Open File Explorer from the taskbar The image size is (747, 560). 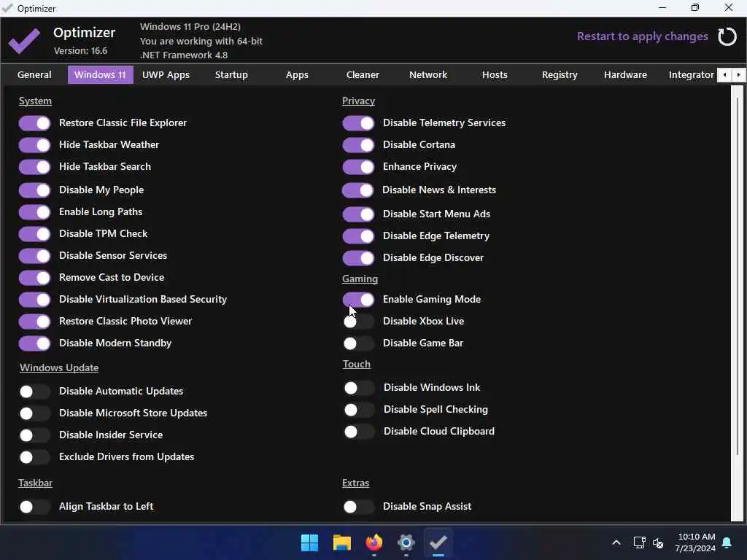pyautogui.click(x=342, y=542)
